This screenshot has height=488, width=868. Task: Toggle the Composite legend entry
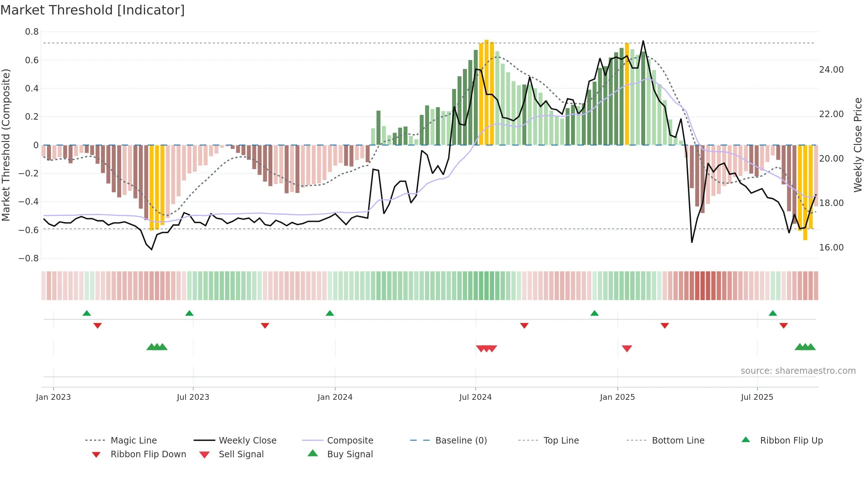[337, 440]
